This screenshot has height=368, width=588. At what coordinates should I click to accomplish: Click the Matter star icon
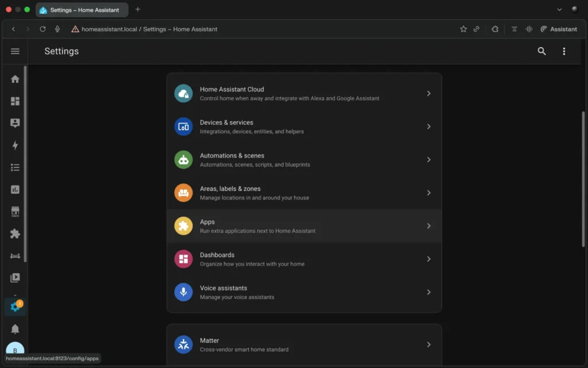[x=183, y=344]
